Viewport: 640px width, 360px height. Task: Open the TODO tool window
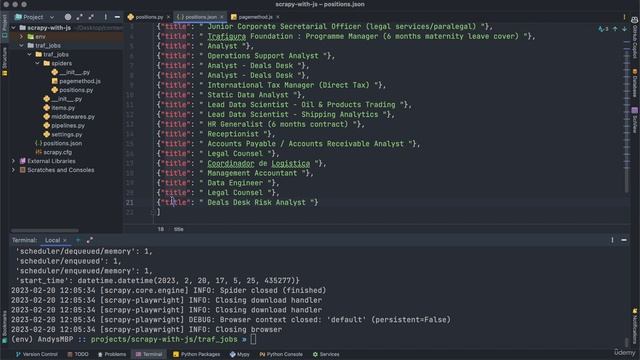click(78, 354)
